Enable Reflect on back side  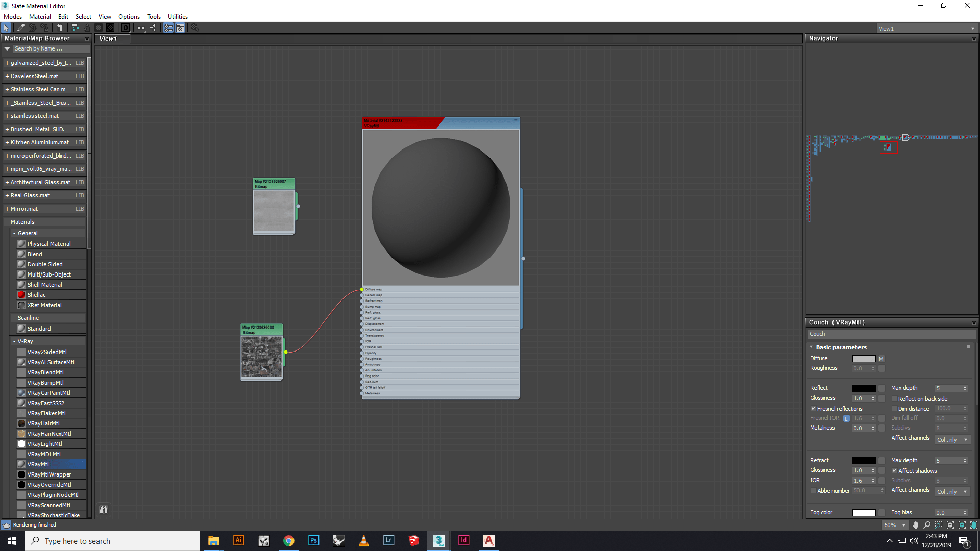click(894, 399)
